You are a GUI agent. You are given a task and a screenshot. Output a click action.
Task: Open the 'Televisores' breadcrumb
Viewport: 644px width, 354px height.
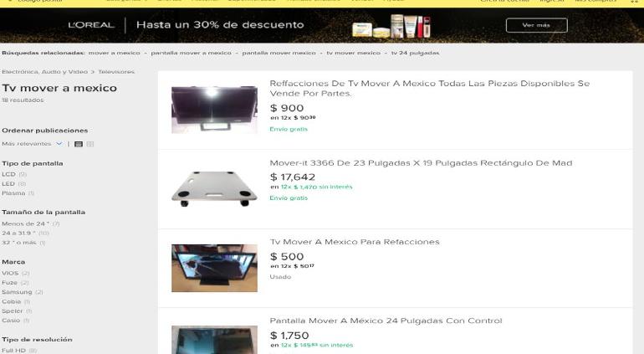tap(116, 71)
